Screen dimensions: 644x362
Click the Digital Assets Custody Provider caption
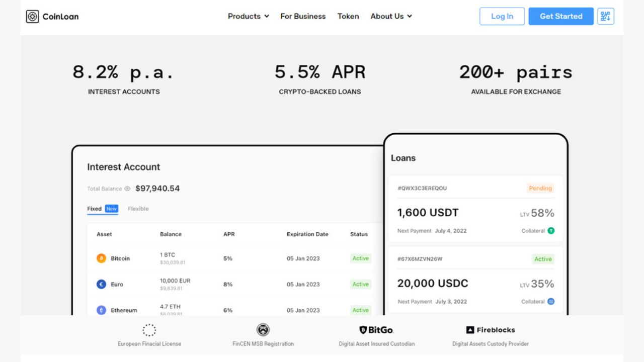point(491,344)
